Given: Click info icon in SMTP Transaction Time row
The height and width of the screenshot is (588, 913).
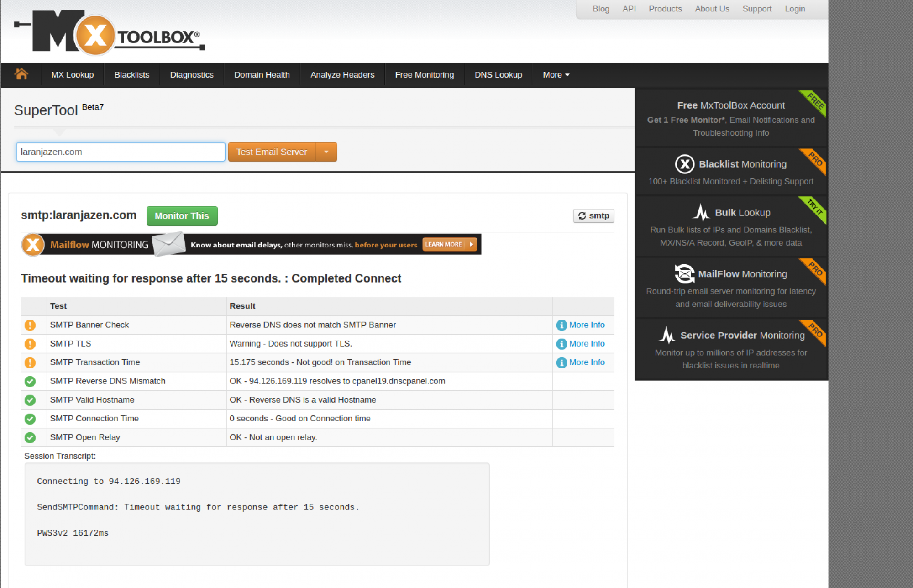Looking at the screenshot, I should point(561,362).
